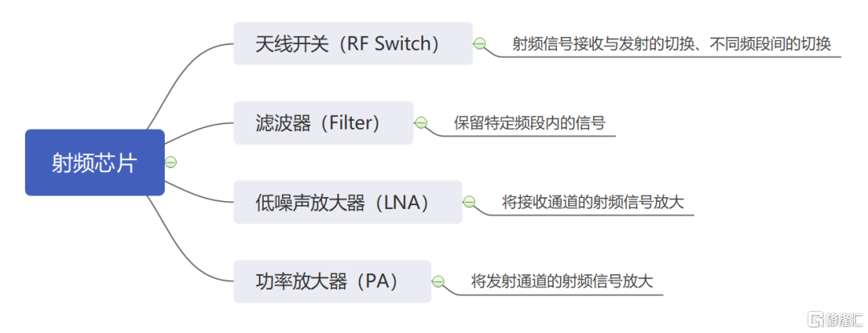This screenshot has width=868, height=333.
Task: Collapse the 滤波器 (Filter) subtopic toggle
Action: point(420,123)
